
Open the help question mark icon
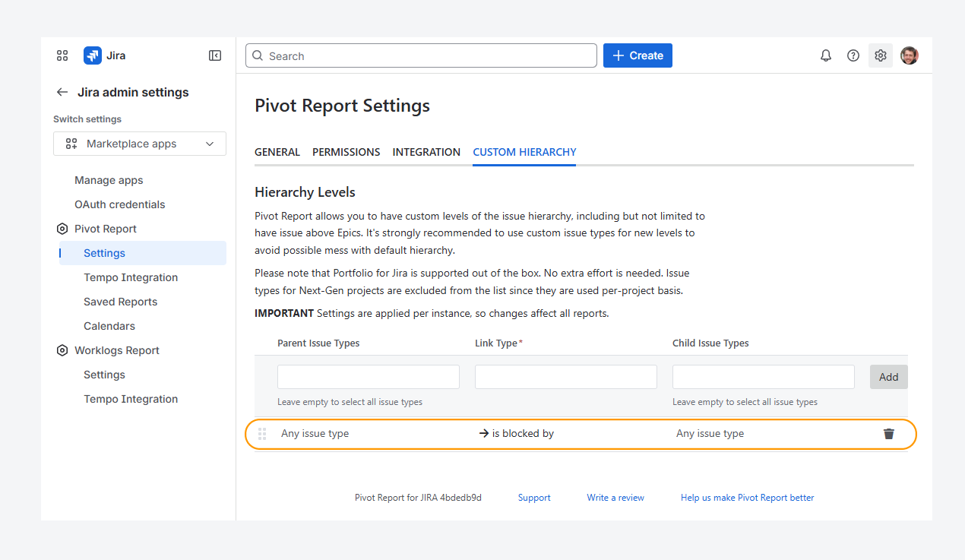coord(853,55)
